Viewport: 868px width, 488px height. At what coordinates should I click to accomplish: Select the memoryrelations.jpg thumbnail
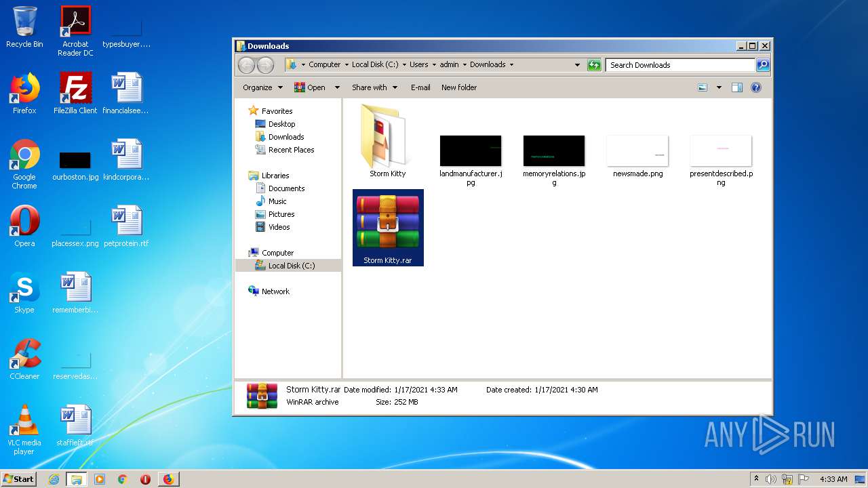coord(554,159)
